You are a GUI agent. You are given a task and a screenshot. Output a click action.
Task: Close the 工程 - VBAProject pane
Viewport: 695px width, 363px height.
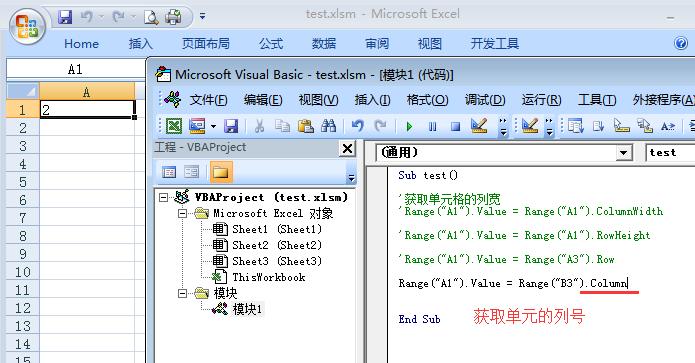point(348,148)
